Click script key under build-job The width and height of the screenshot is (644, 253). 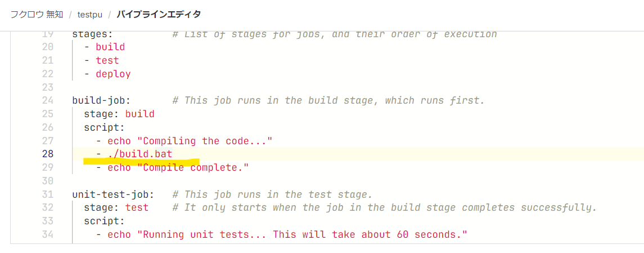(104, 127)
